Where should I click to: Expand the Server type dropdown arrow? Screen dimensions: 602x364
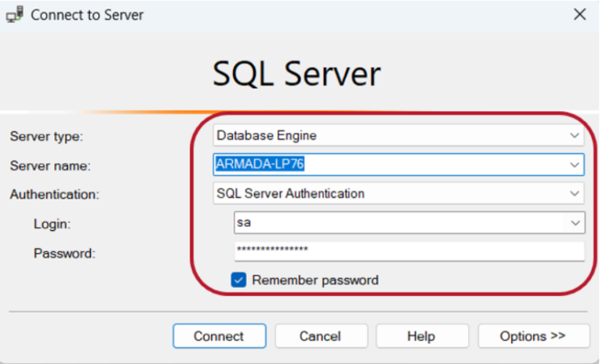pos(575,135)
